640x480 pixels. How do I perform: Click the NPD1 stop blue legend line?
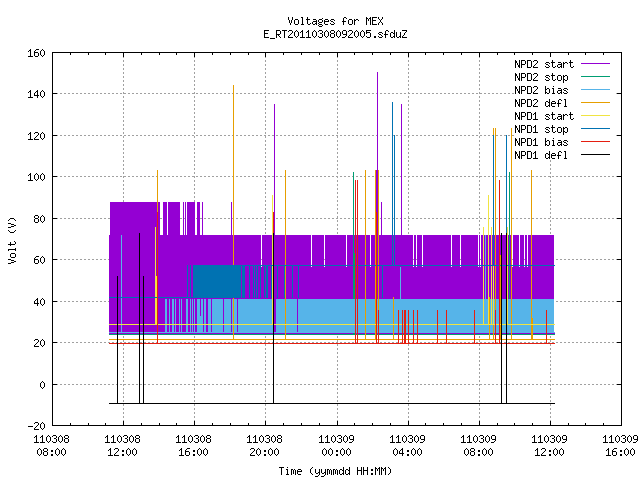[x=595, y=129]
